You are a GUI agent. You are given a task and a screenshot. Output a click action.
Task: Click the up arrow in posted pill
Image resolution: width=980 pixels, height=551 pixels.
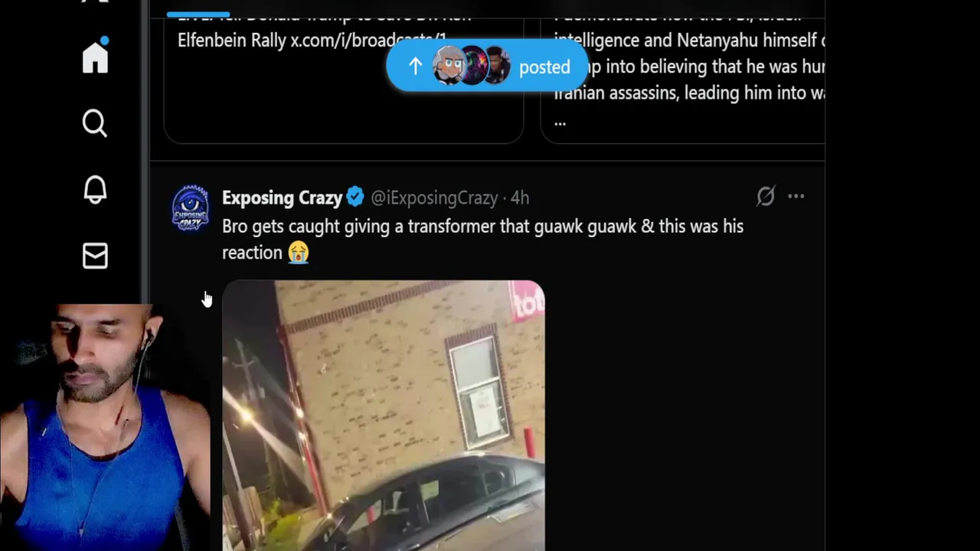pyautogui.click(x=415, y=67)
